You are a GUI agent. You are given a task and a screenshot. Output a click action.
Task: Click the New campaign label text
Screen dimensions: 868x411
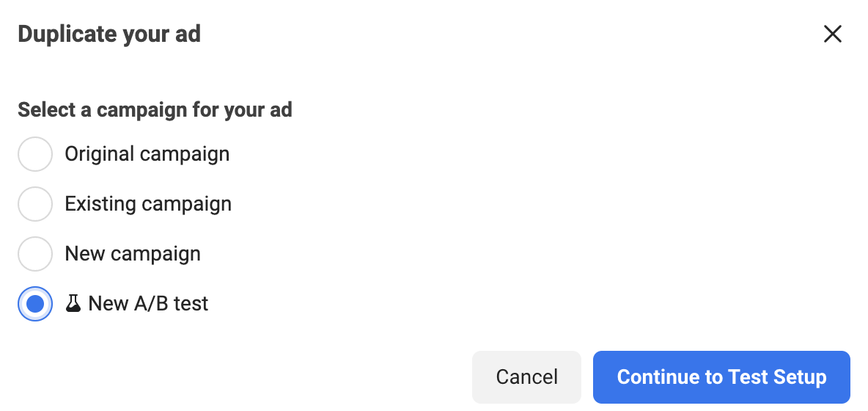point(132,254)
